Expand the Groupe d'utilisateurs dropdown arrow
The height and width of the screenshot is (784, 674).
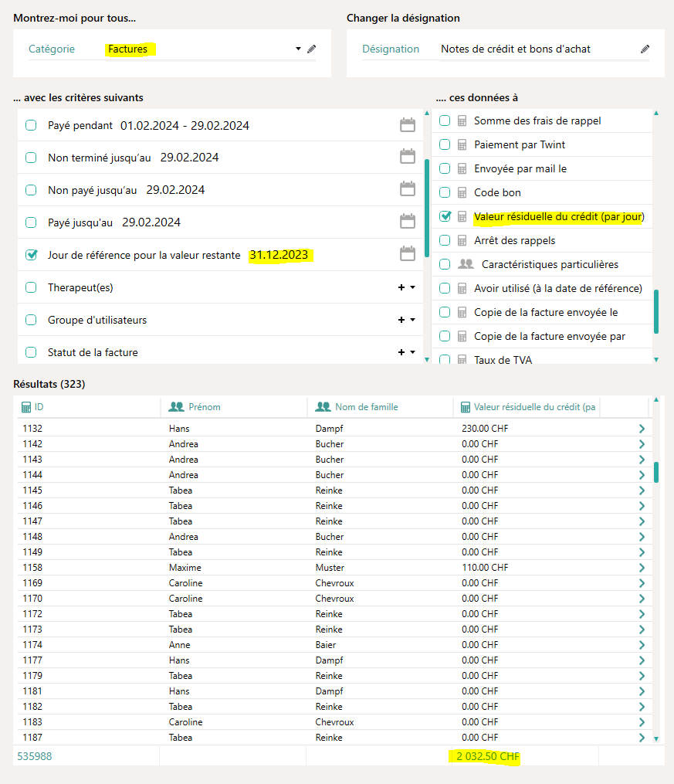pos(413,320)
